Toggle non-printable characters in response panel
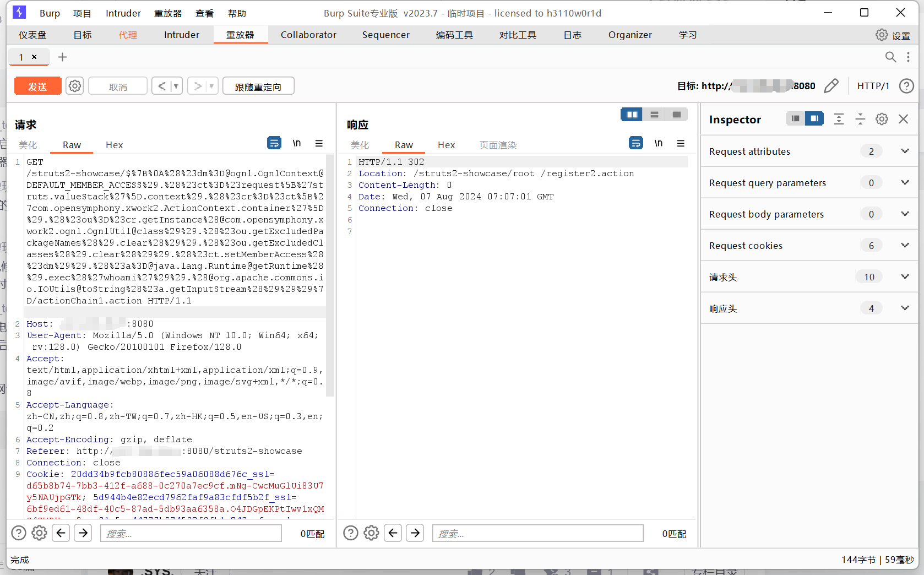Image resolution: width=924 pixels, height=575 pixels. pos(659,143)
